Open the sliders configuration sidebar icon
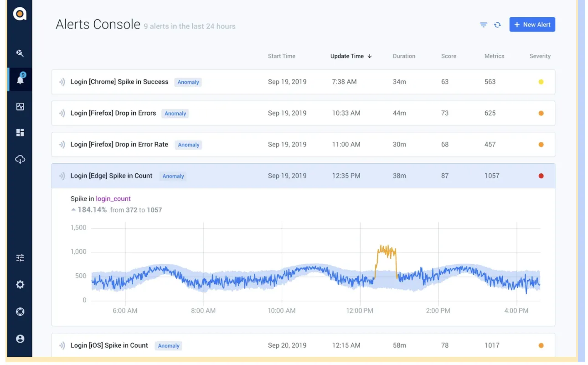 (20, 258)
